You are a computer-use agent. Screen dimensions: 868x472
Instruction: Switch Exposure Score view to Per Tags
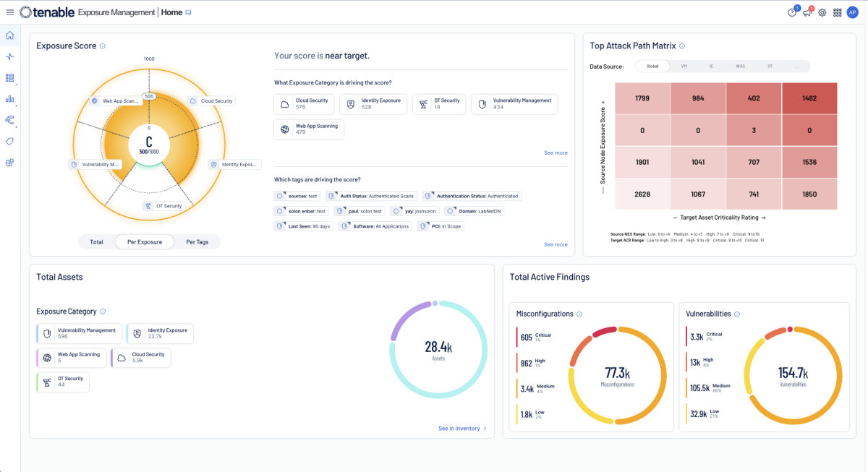(x=197, y=241)
